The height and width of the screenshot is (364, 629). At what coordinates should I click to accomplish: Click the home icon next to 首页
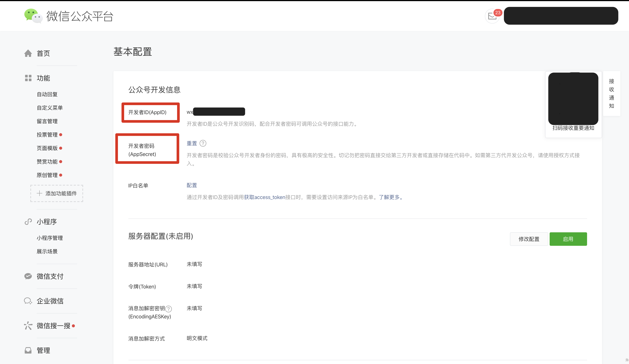point(28,53)
